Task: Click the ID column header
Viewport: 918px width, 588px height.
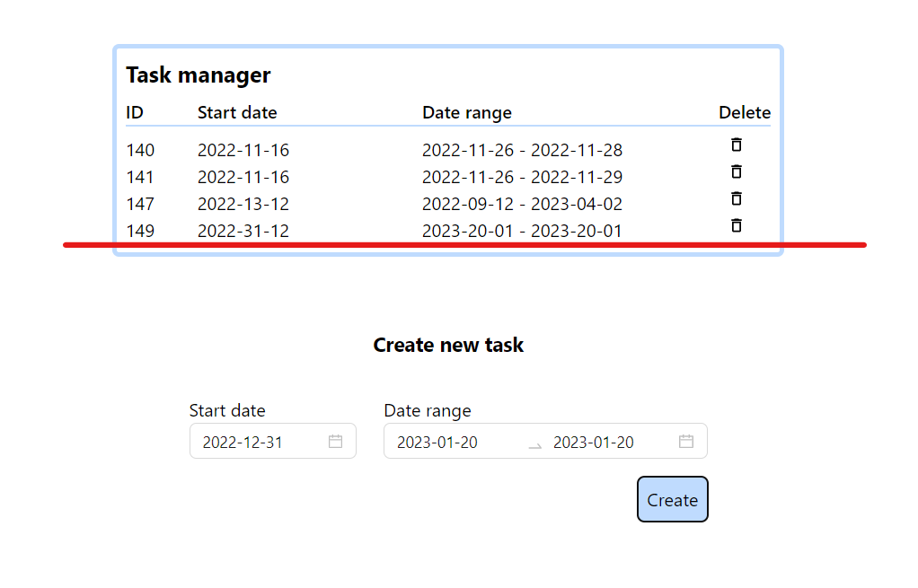Action: [134, 112]
